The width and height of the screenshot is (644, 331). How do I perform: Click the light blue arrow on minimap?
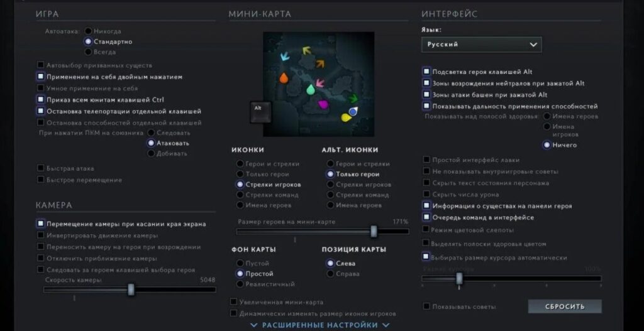pos(285,57)
